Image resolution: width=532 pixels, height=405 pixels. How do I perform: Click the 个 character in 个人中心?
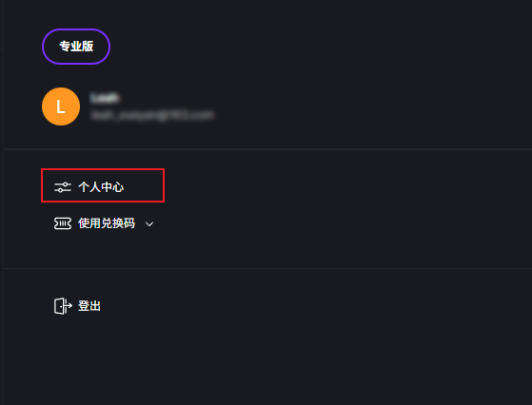84,187
